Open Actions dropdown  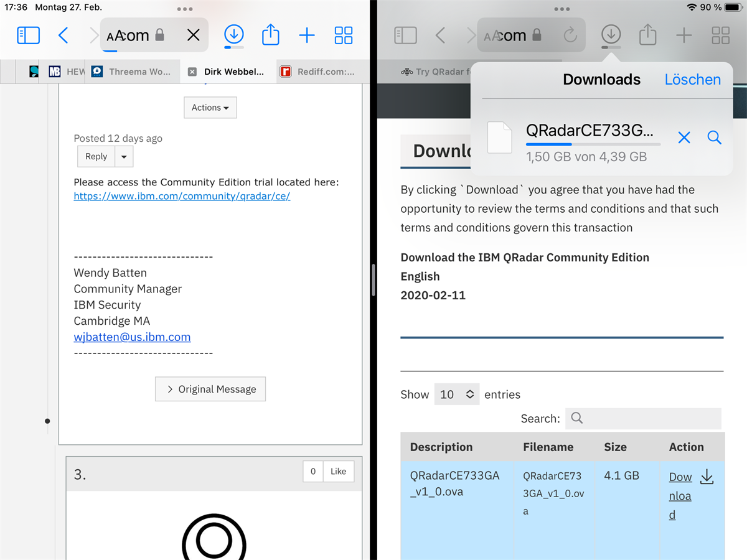[210, 108]
